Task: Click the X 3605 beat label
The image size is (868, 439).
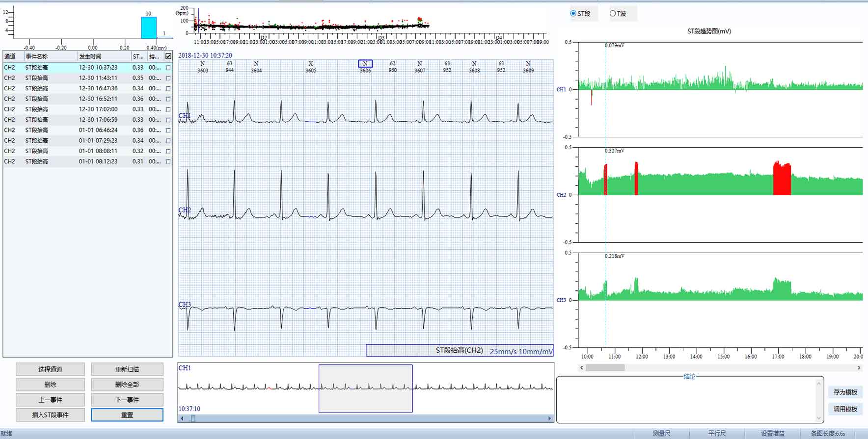Action: tap(311, 67)
